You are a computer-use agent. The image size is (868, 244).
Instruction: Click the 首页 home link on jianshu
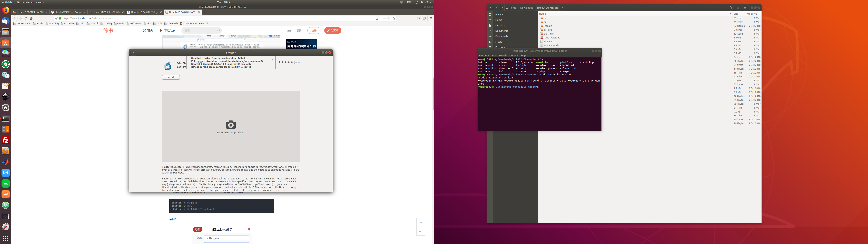pyautogui.click(x=148, y=31)
